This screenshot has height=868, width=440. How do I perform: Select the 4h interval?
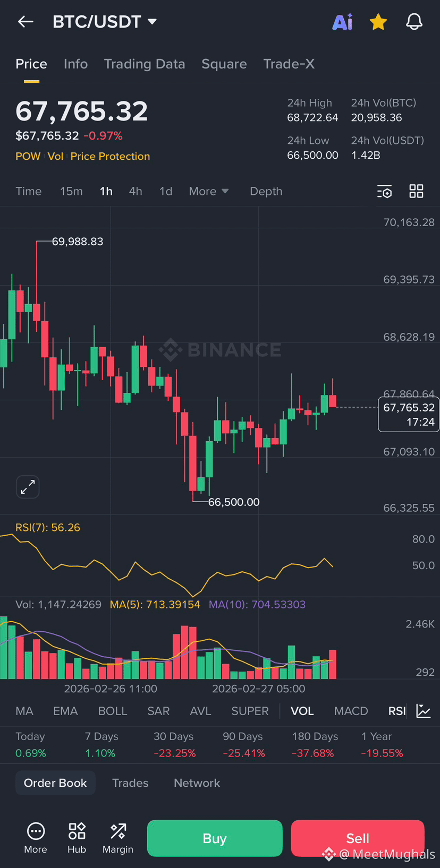point(136,191)
